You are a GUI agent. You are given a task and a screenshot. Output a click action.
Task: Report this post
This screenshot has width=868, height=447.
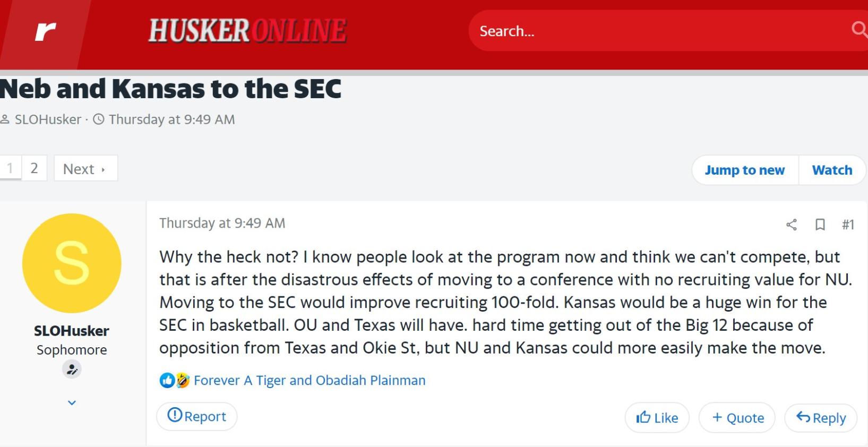[197, 416]
